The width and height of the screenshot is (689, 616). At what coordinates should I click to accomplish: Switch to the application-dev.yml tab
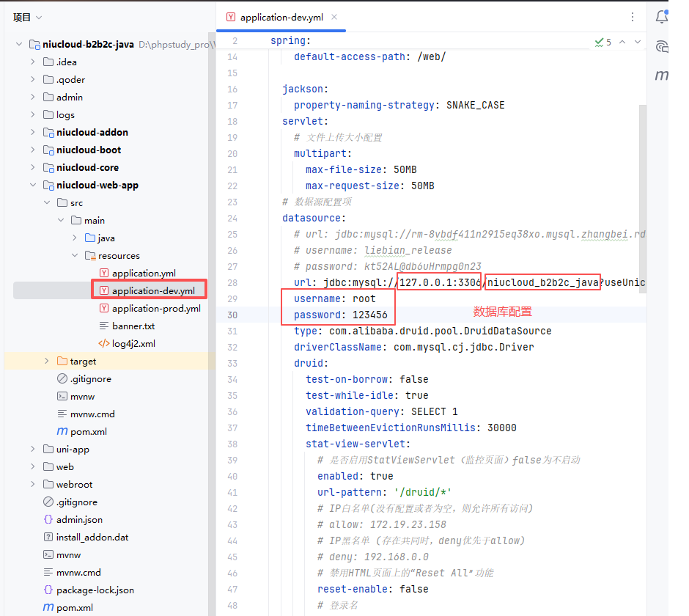[x=282, y=17]
